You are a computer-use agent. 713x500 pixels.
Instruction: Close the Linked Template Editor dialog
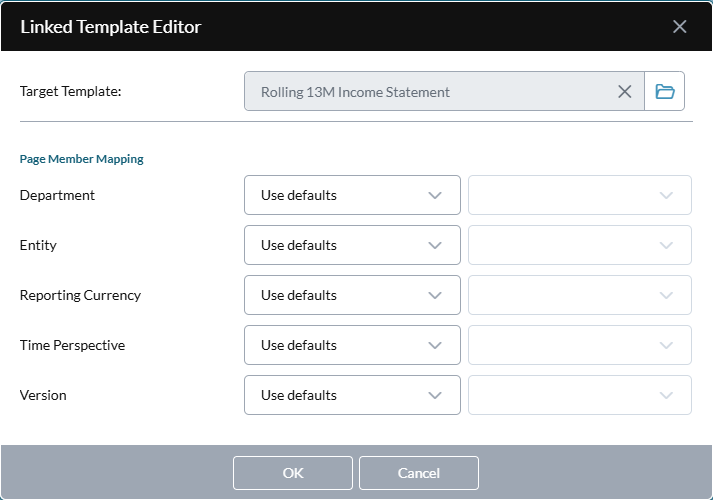tap(680, 27)
